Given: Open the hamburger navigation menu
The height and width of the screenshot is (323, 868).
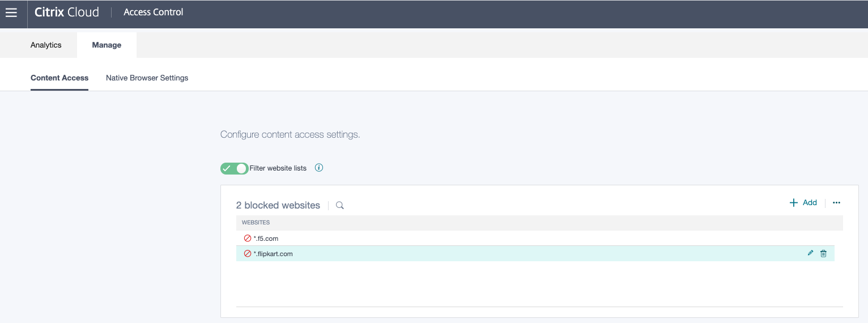Looking at the screenshot, I should tap(11, 12).
